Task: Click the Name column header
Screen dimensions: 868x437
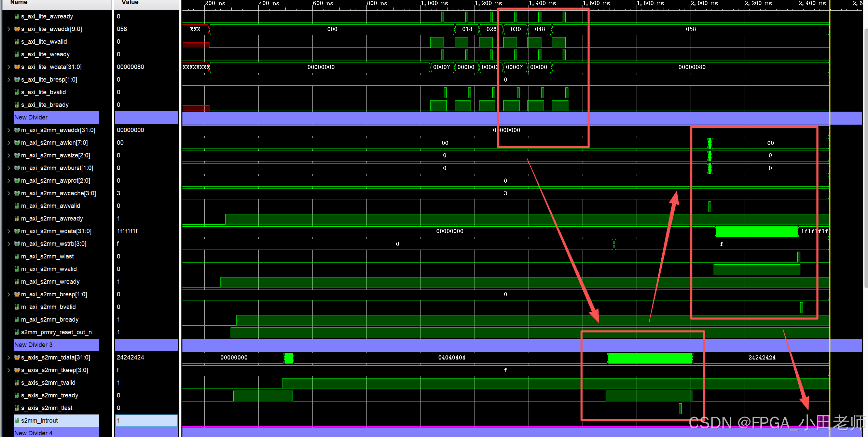Action: click(19, 3)
